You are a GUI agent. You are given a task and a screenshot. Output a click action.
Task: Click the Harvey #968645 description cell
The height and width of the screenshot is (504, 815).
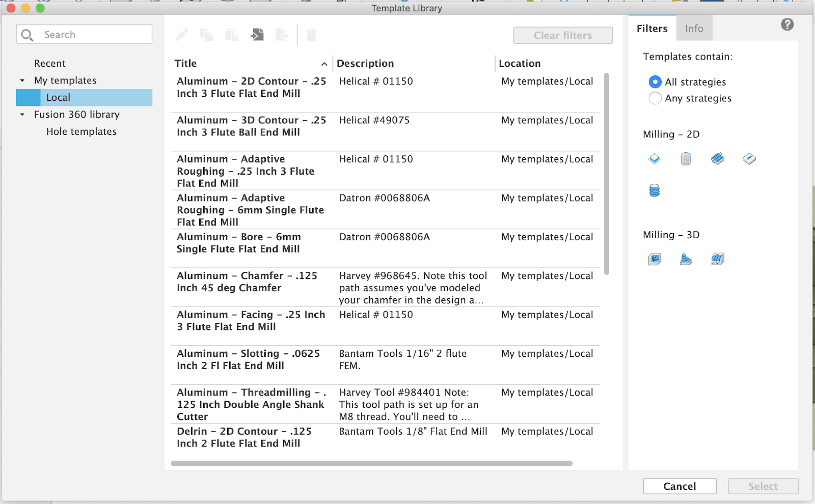413,288
